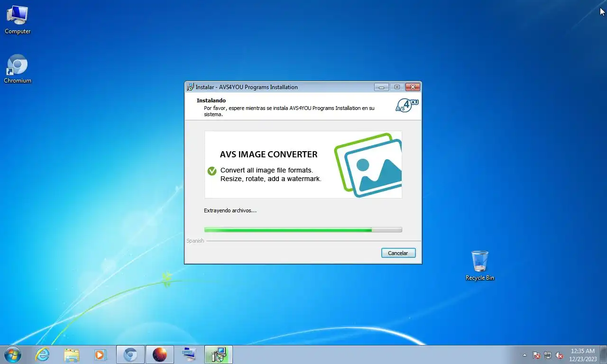
Task: Click the Action Center flag tray icon
Action: [536, 355]
